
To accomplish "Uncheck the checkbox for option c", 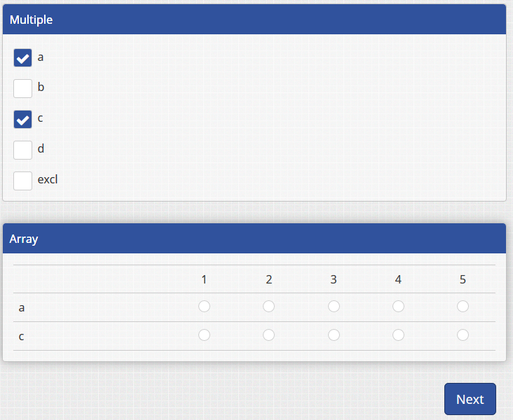I will [23, 119].
